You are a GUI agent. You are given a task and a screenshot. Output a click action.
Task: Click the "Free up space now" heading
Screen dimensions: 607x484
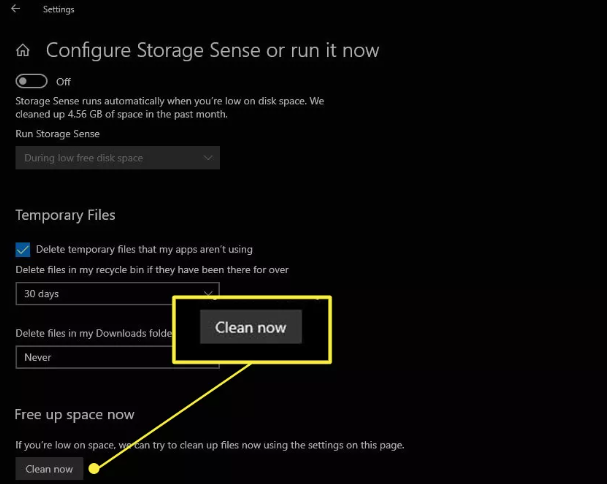[x=74, y=415]
